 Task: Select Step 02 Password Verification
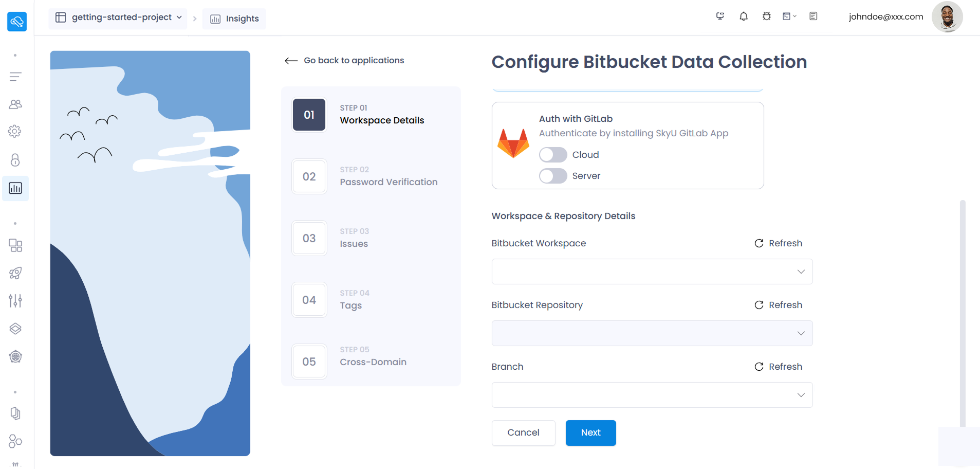371,176
